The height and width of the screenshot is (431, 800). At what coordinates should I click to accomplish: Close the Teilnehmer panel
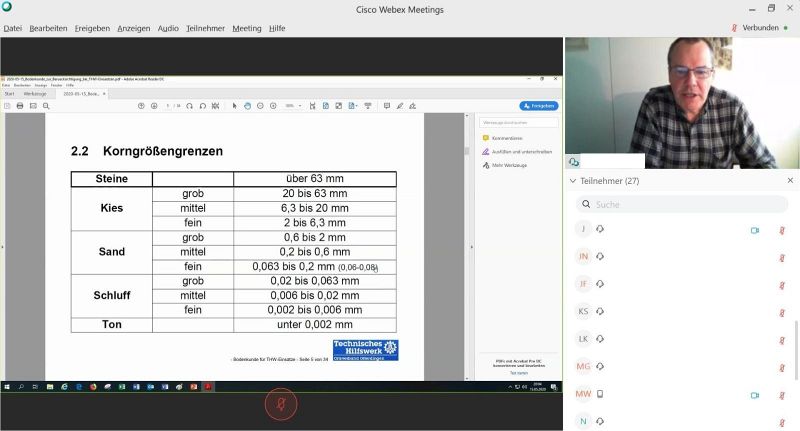(x=790, y=181)
